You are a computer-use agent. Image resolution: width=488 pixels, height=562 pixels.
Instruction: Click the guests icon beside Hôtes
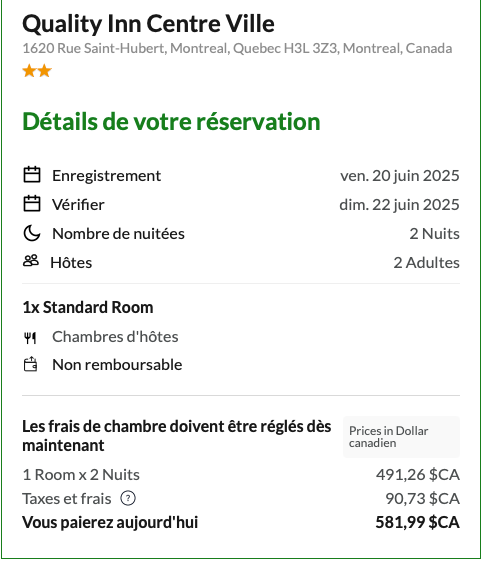(31, 261)
